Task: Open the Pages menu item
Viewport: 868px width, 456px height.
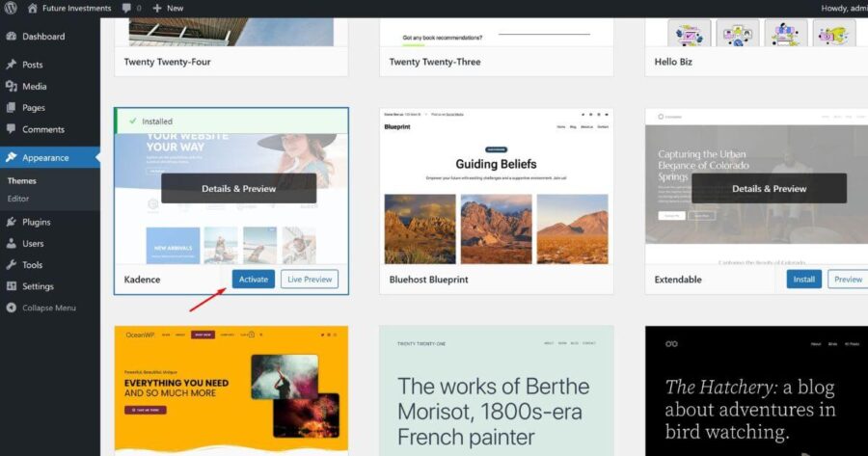Action: (34, 108)
